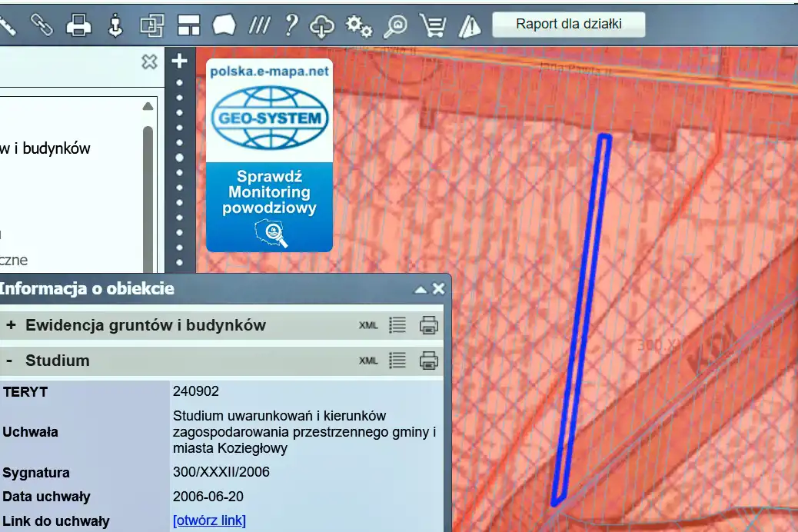Open the 'otwórz link' resolution hyperlink

209,520
